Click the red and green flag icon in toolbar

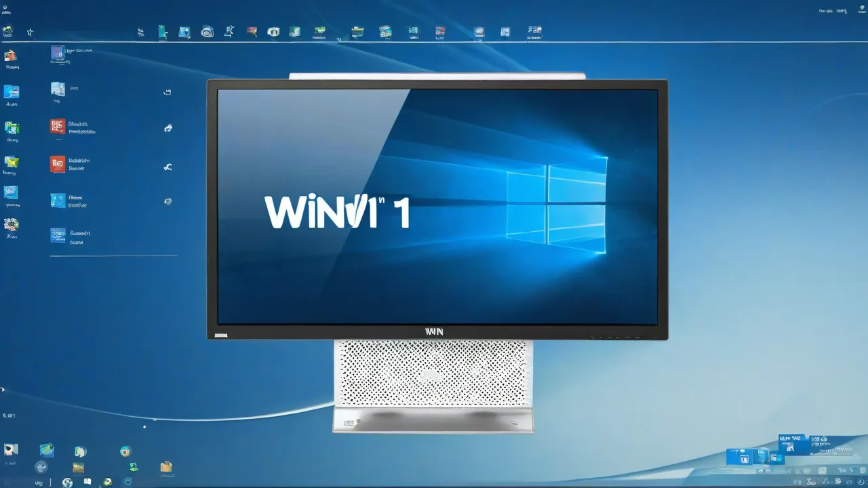tap(252, 31)
